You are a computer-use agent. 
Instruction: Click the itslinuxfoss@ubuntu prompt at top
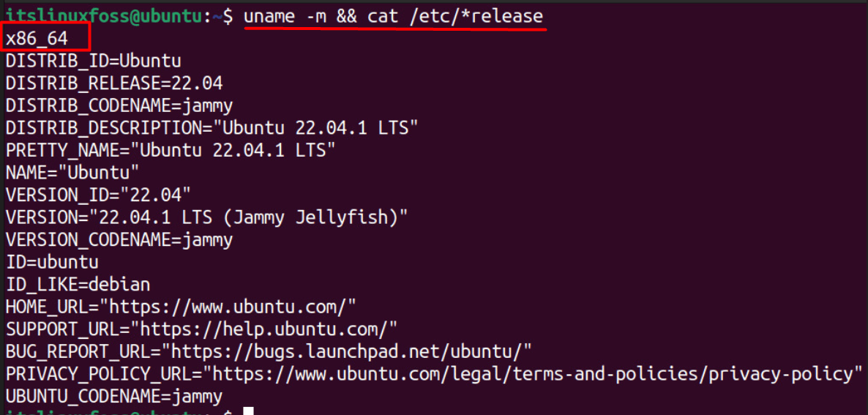click(x=102, y=15)
